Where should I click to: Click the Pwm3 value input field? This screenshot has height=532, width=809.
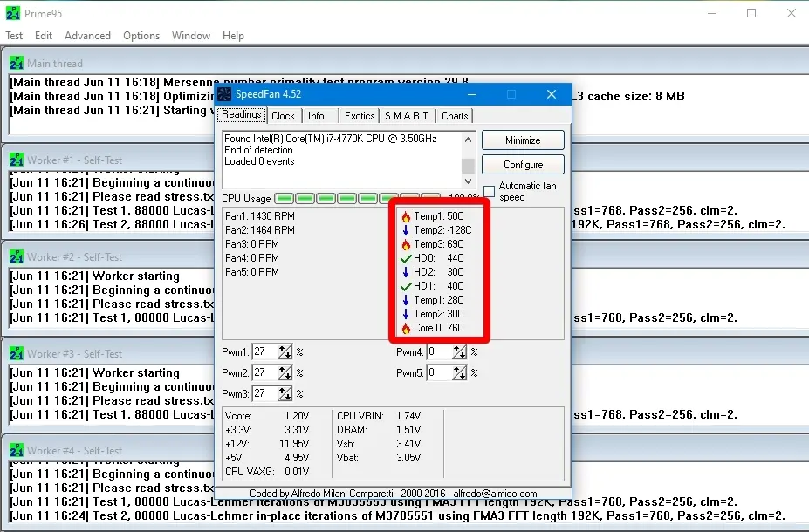[x=265, y=394]
